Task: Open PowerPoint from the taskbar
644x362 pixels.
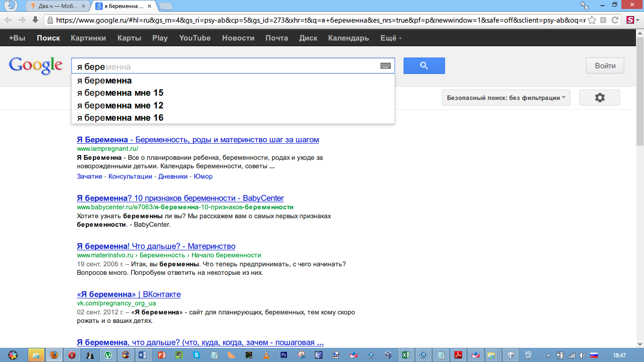Action: [x=161, y=355]
